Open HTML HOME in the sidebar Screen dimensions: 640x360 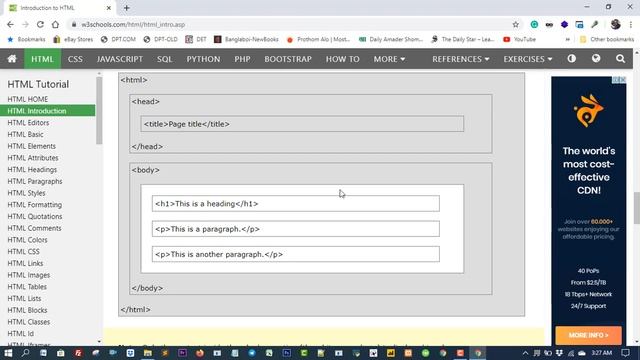[27, 99]
